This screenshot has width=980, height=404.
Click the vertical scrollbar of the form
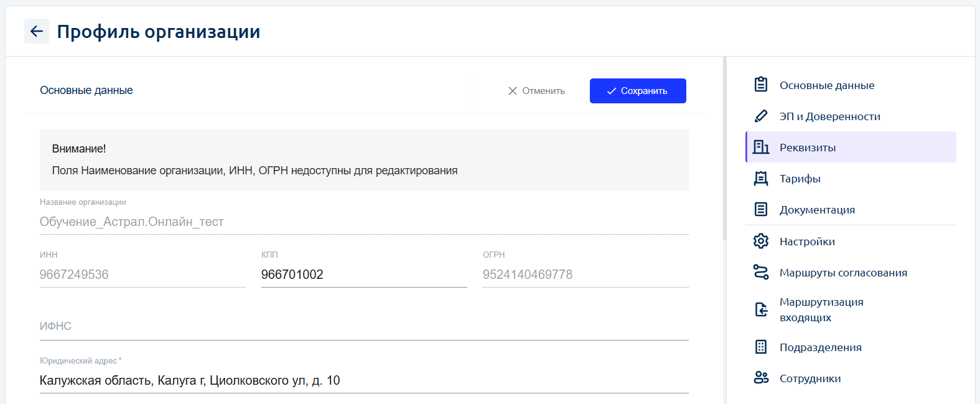(x=724, y=149)
